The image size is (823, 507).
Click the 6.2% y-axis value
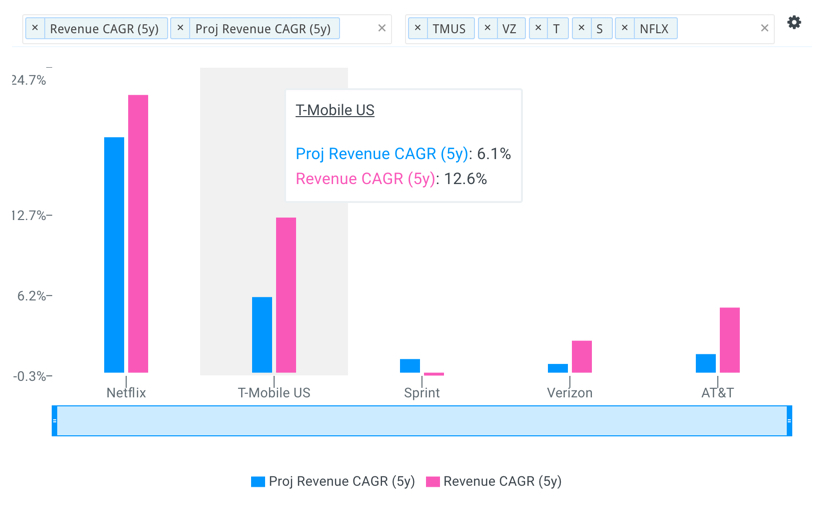pos(31,296)
